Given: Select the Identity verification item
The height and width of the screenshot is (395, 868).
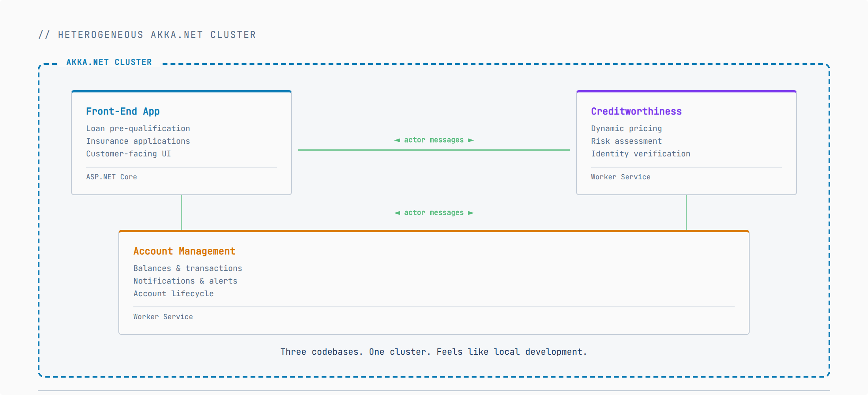Looking at the screenshot, I should (640, 154).
